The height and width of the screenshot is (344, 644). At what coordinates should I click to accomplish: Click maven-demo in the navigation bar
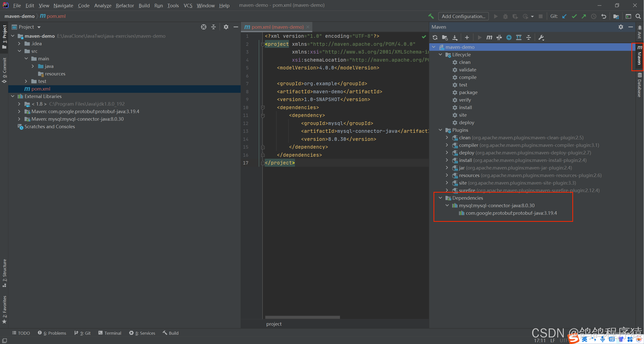[x=19, y=16]
